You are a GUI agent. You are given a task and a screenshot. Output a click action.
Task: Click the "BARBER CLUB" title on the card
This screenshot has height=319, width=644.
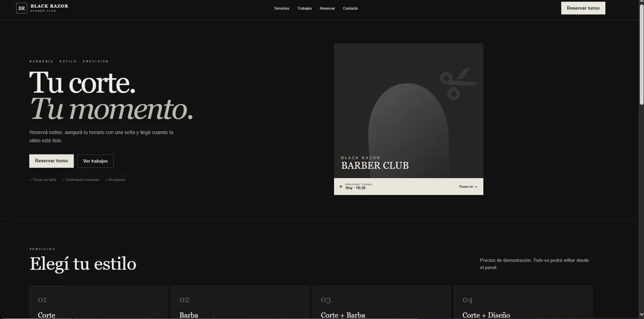[375, 166]
